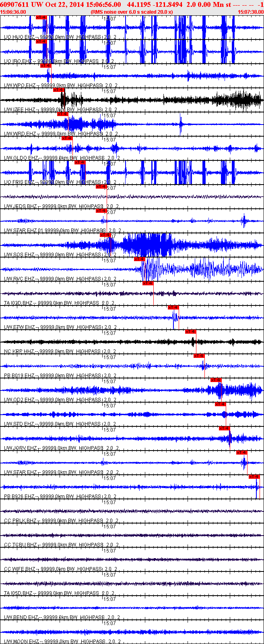This screenshot has height=644, width=264.
Task: Click the red pick marker on SOS trace
Action: point(105,235)
